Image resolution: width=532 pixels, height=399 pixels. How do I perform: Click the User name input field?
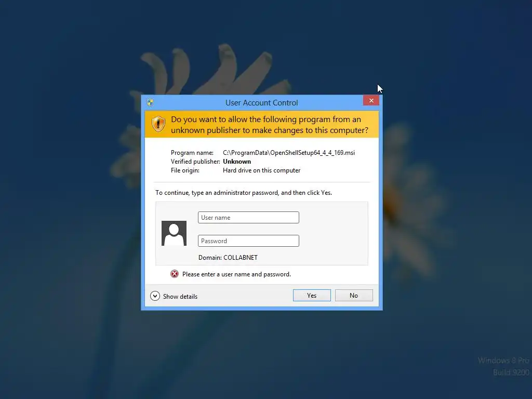tap(248, 218)
